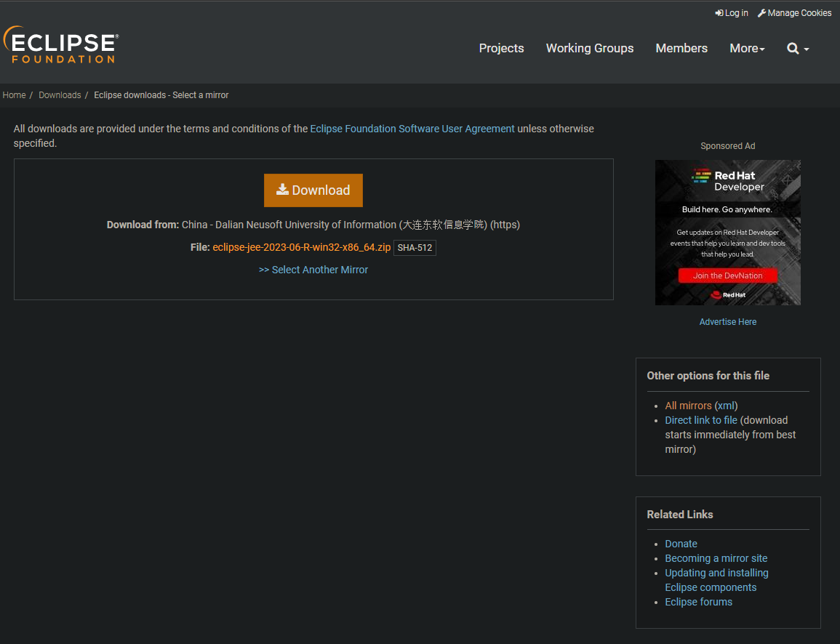Open Eclipse Foundation Software User Agreement
This screenshot has width=840, height=644.
412,129
